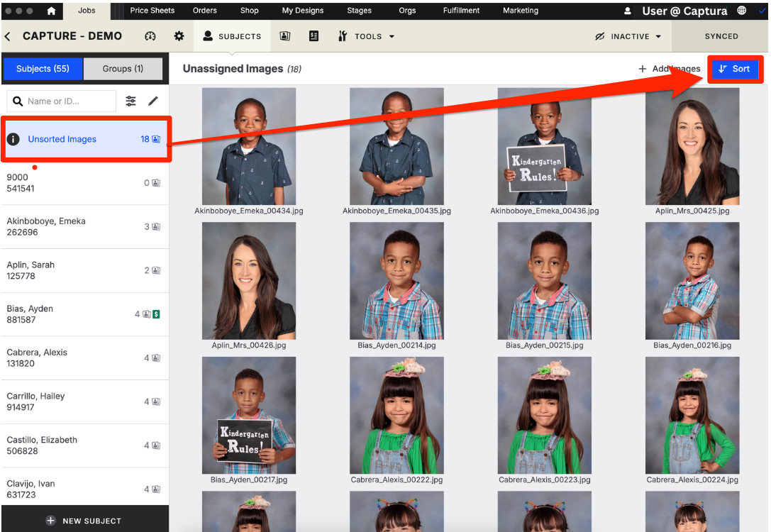Click the user profile icon
The width and height of the screenshot is (771, 532).
[628, 11]
